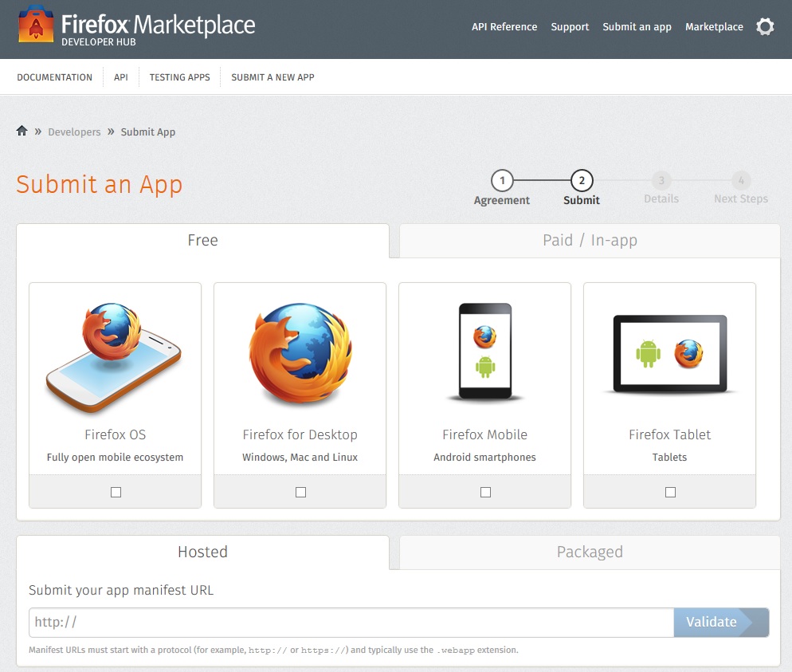
Task: Check the Firefox OS checkbox
Action: point(116,492)
